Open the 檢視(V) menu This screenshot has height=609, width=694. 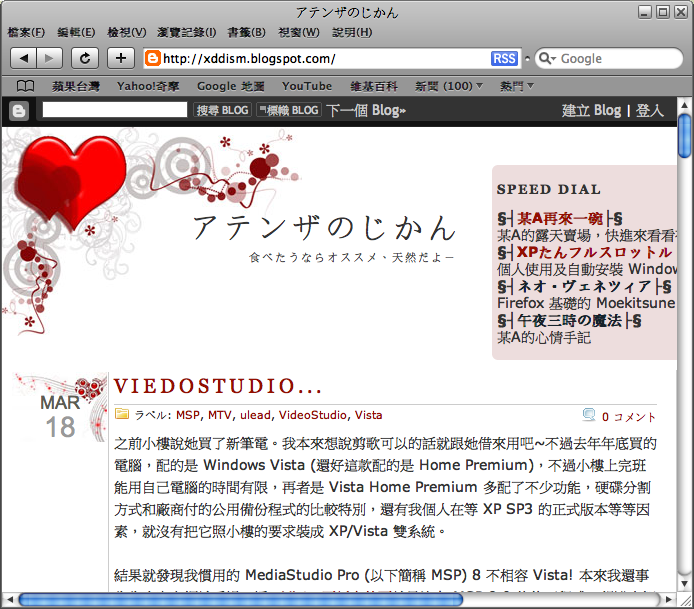(x=126, y=32)
